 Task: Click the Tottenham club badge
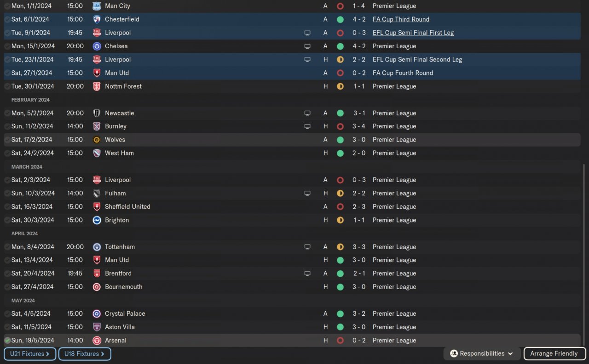(97, 247)
